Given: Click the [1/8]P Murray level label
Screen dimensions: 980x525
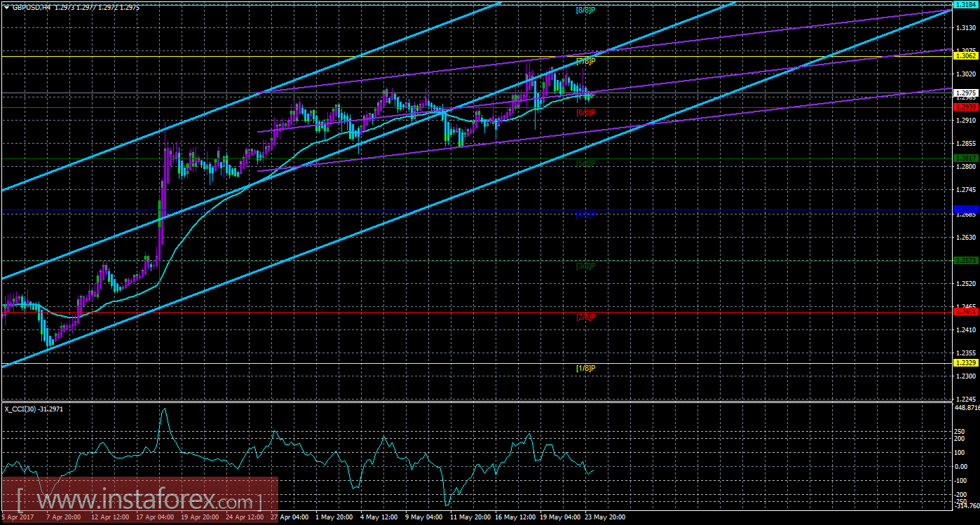Looking at the screenshot, I should tap(585, 368).
